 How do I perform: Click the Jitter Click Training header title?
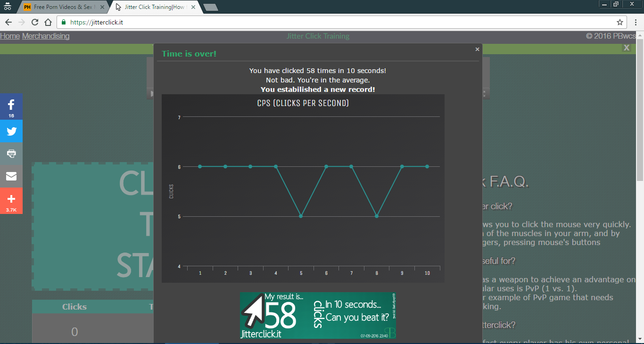click(318, 36)
